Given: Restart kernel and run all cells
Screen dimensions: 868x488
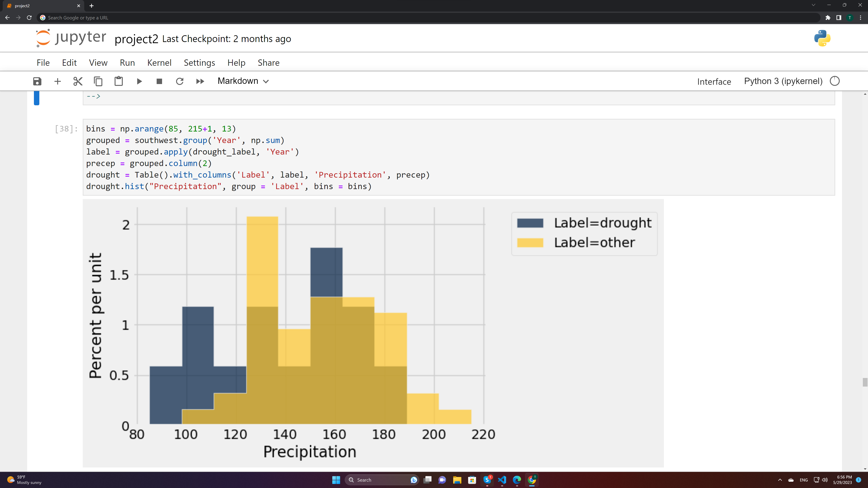Looking at the screenshot, I should click(200, 81).
